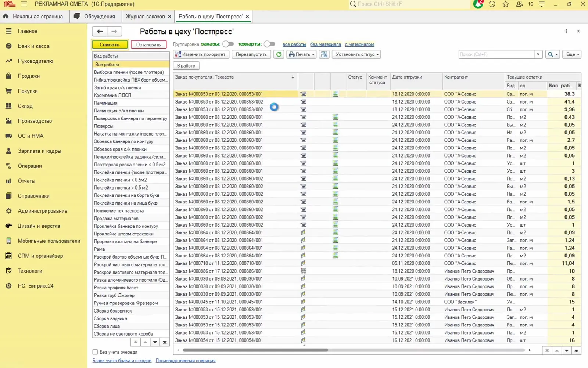Screen dimensions: 588x368
Task: Open the history clock icon
Action: tap(492, 4)
